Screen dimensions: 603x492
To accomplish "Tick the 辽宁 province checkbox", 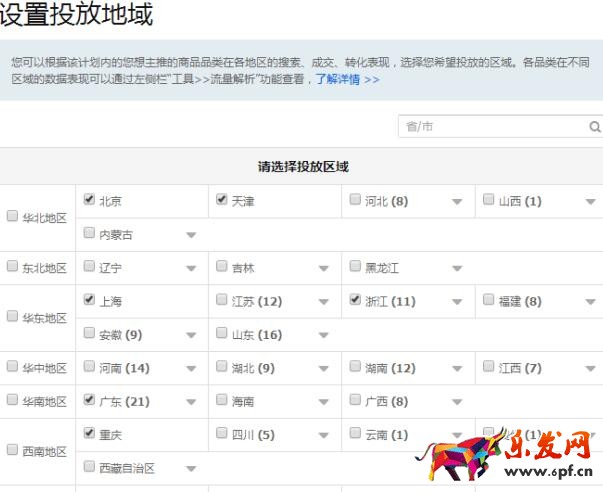I will pyautogui.click(x=89, y=267).
